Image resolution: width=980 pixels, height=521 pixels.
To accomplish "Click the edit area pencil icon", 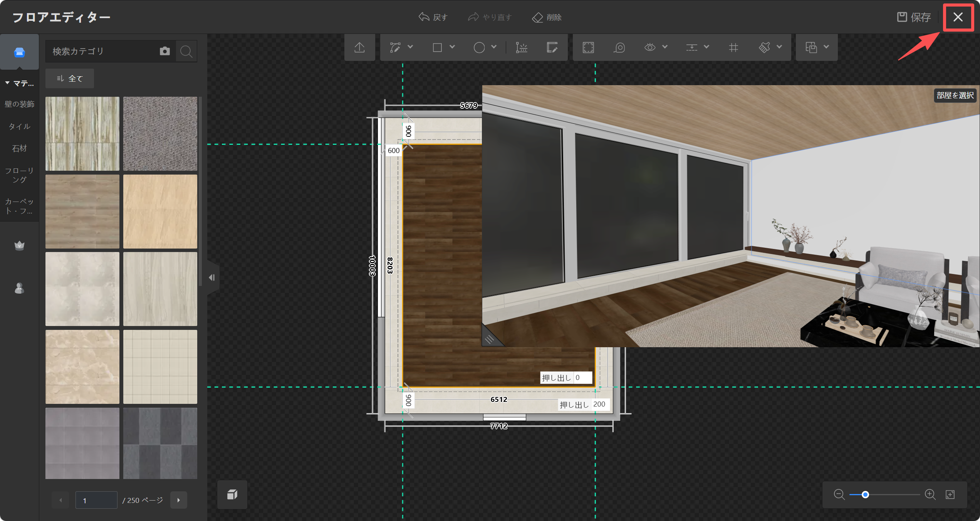I will tap(552, 47).
